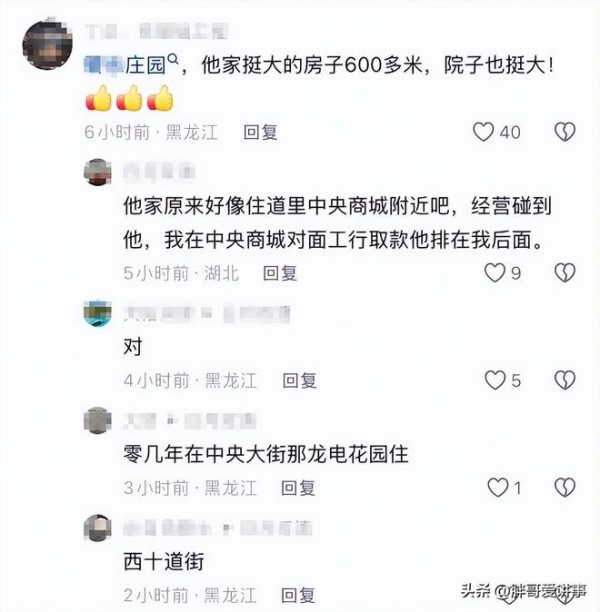
Task: Tap broken heart on the 龙电花园 reply
Action: pos(565,487)
